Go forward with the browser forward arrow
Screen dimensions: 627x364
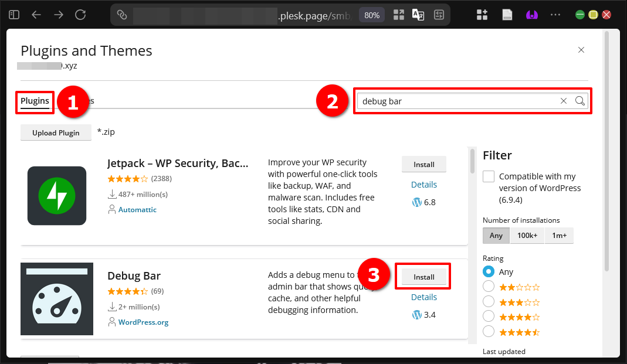(x=59, y=15)
